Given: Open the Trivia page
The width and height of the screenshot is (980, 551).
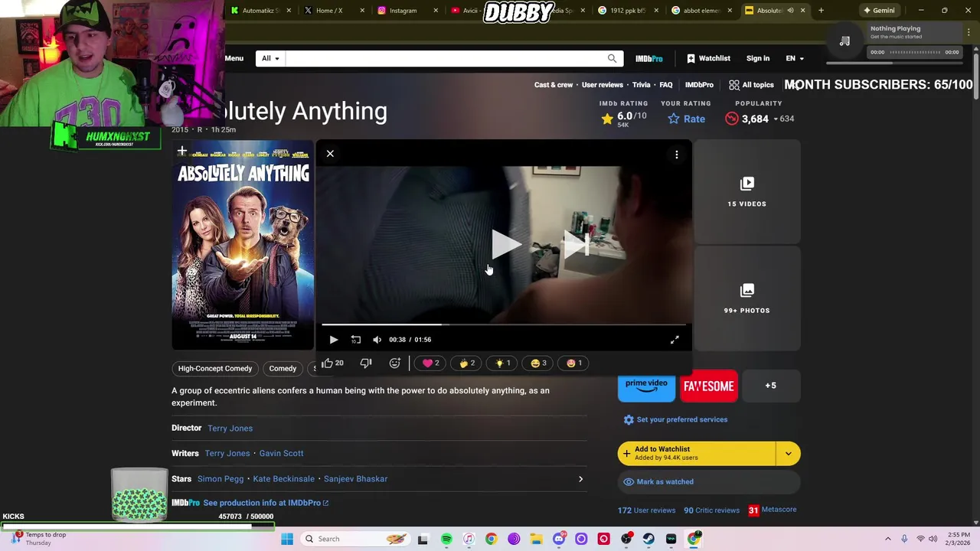Looking at the screenshot, I should [x=642, y=85].
